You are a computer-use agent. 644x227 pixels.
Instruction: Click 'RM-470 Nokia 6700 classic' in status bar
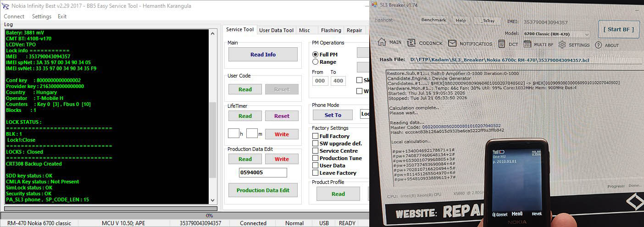(x=39, y=223)
